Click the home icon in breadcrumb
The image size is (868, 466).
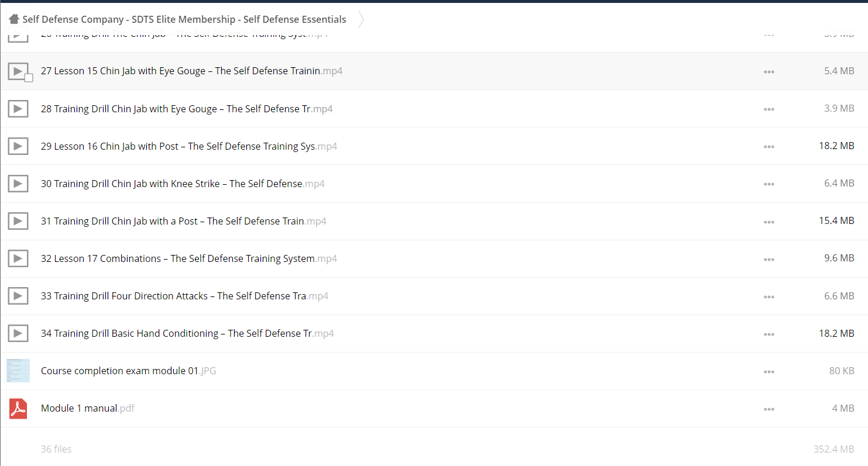click(x=14, y=19)
